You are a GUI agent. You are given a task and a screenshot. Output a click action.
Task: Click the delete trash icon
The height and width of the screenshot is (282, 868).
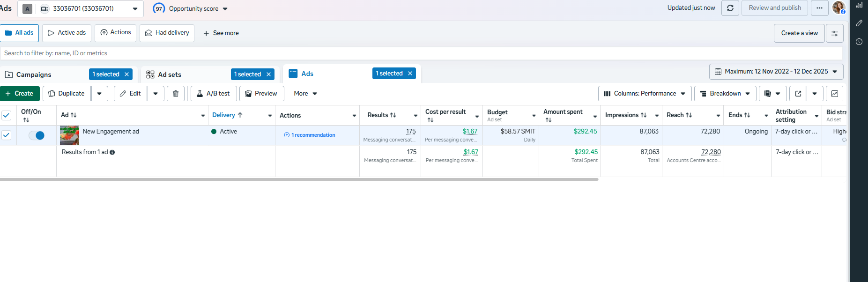tap(176, 94)
